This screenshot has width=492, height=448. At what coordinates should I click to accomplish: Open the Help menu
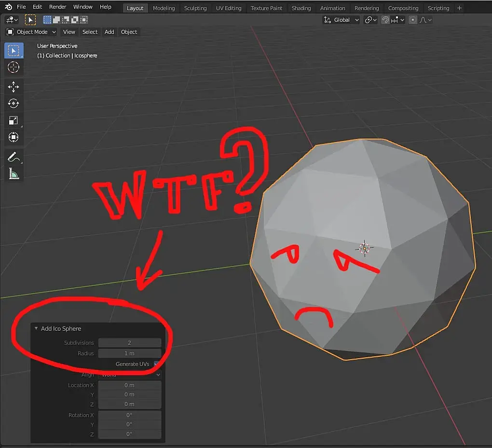(x=106, y=7)
